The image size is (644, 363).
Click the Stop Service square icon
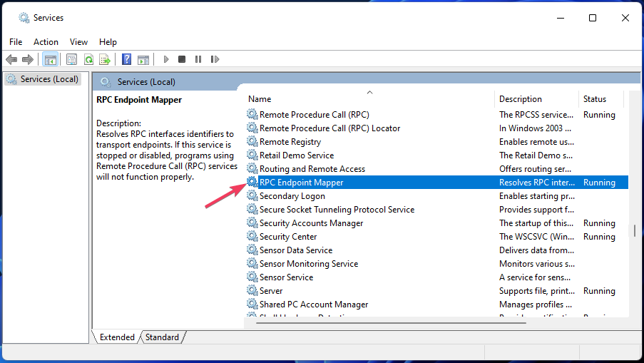[x=182, y=59]
